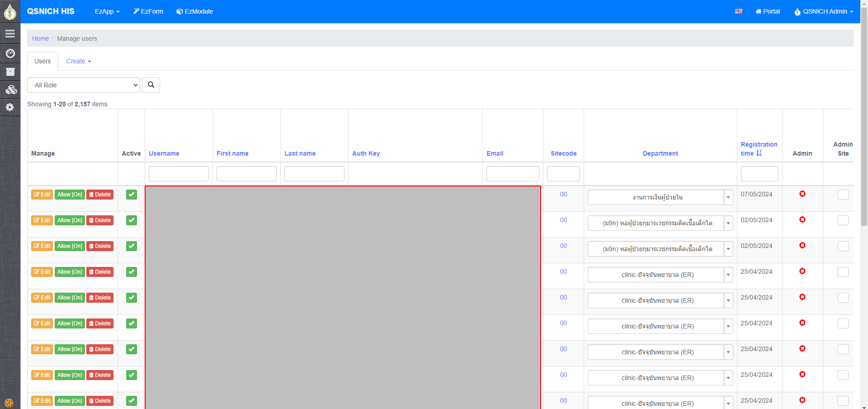This screenshot has height=409, width=868.
Task: Click the Edit button in the first row
Action: [42, 195]
